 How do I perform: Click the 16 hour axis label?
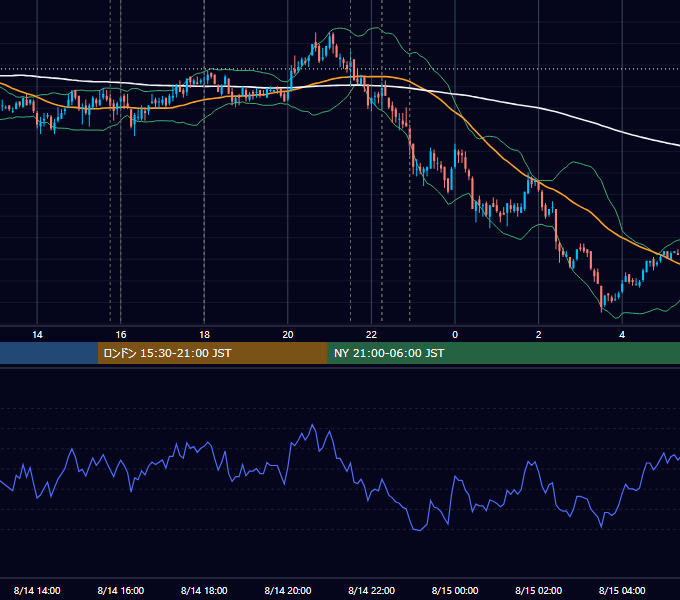[x=121, y=335]
